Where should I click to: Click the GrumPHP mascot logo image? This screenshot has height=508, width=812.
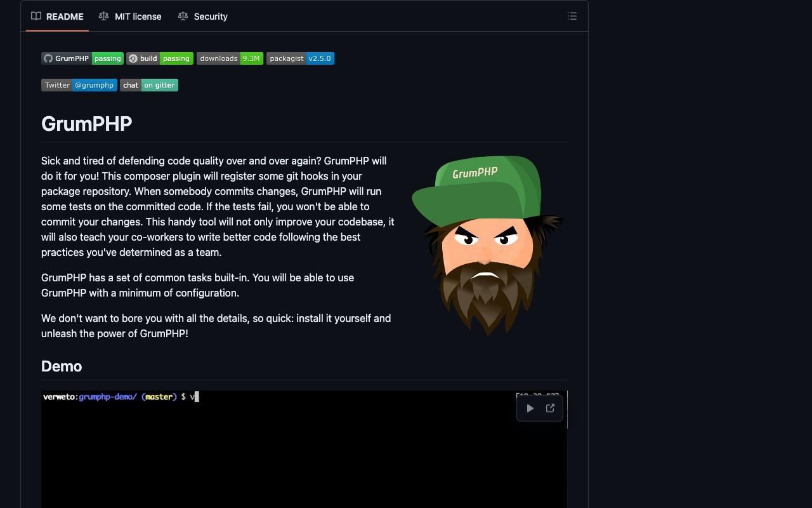[x=487, y=246]
